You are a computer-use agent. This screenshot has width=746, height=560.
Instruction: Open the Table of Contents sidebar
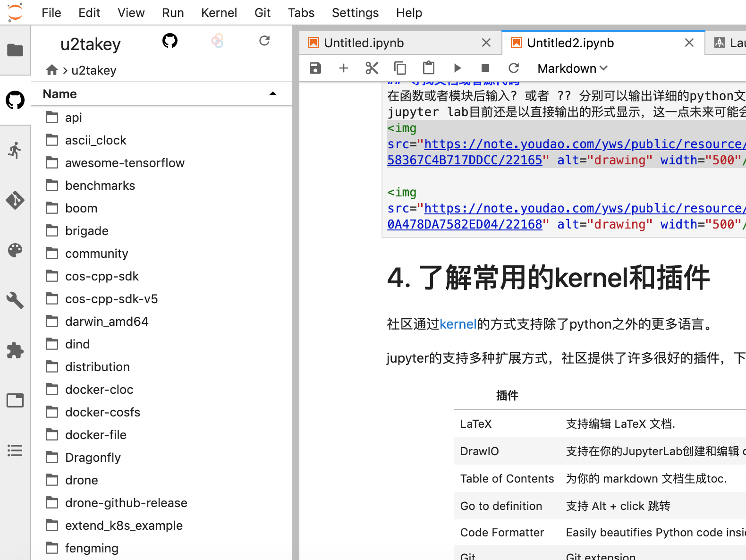click(15, 450)
